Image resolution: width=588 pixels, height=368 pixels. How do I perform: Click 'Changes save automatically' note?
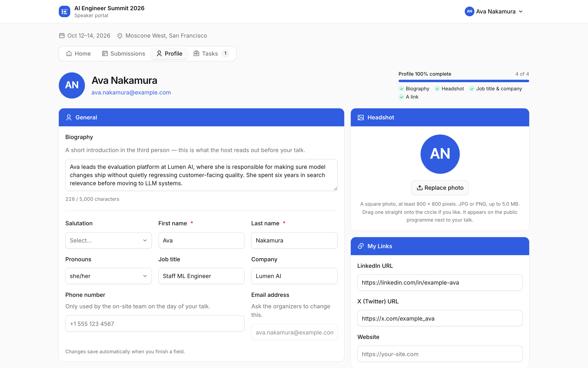point(125,351)
